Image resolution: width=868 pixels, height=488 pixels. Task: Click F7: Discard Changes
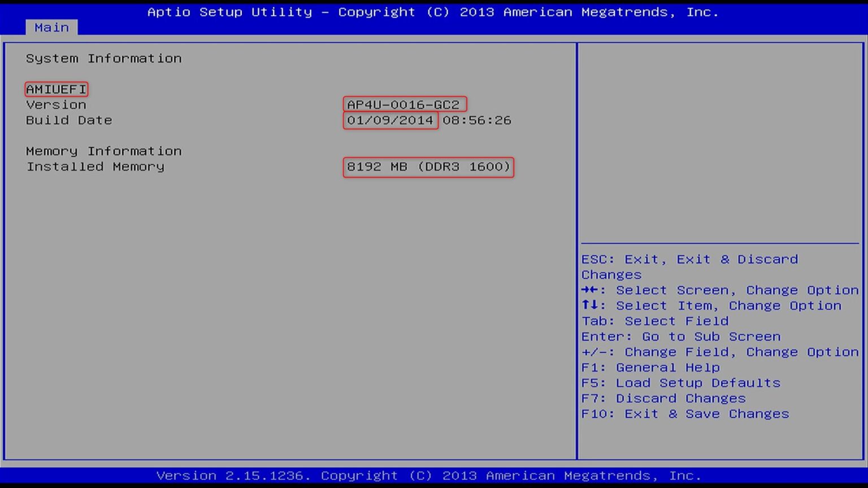click(663, 398)
